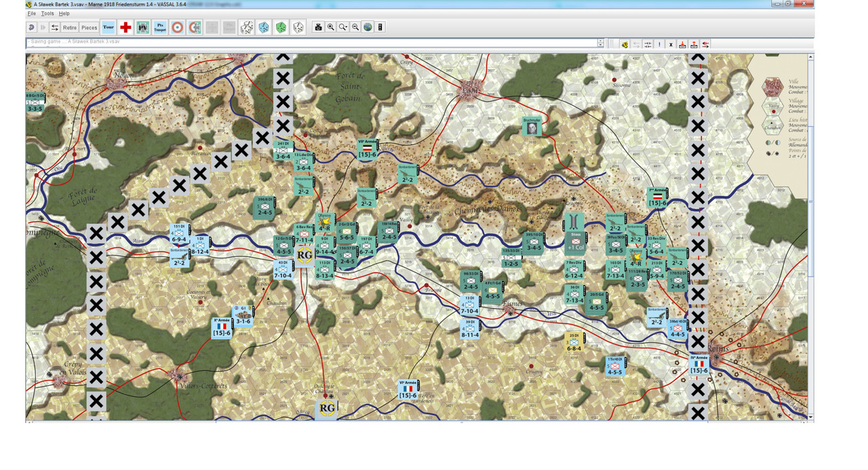
Task: Open the Pieces palette button
Action: 90,27
